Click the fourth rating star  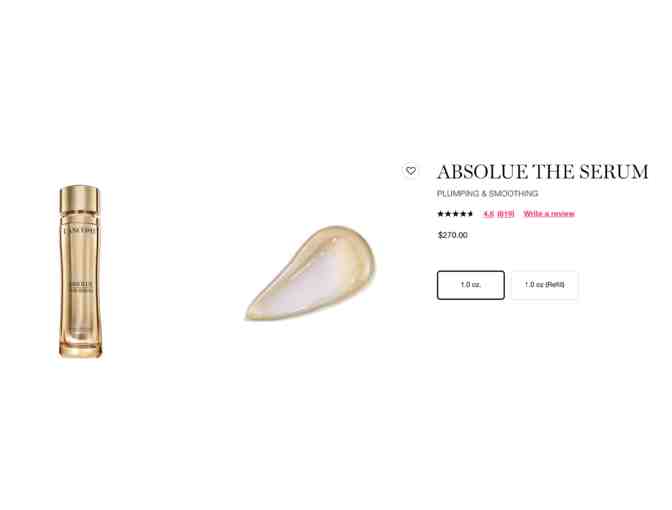[462, 213]
